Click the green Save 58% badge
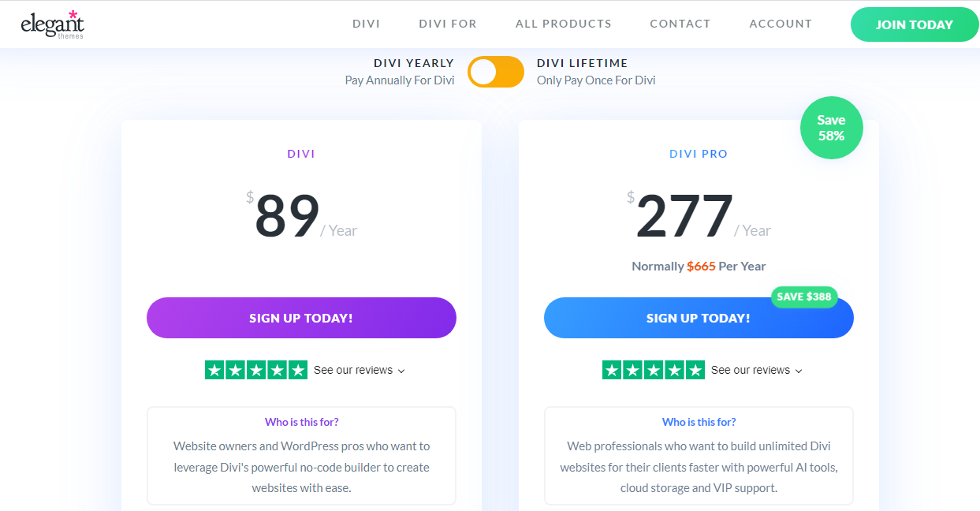The height and width of the screenshot is (511, 980). click(x=831, y=127)
